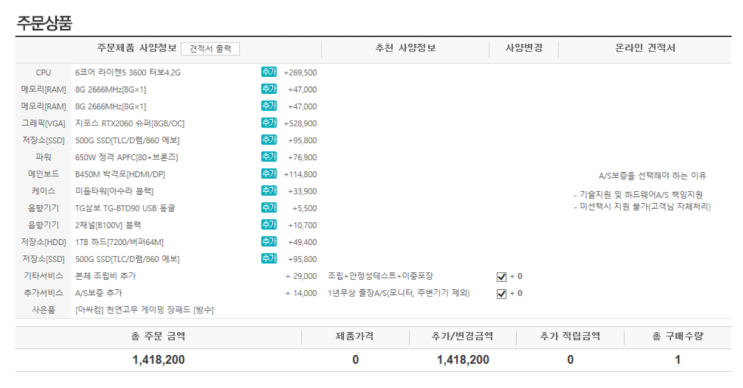This screenshot has height=388, width=743.
Task: Click the +269,500 CPU price
Action: (x=300, y=72)
